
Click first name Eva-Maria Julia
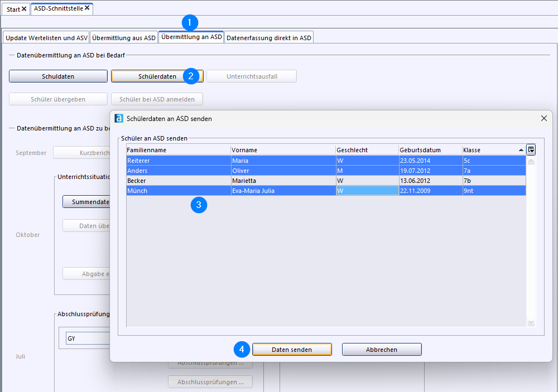point(253,190)
